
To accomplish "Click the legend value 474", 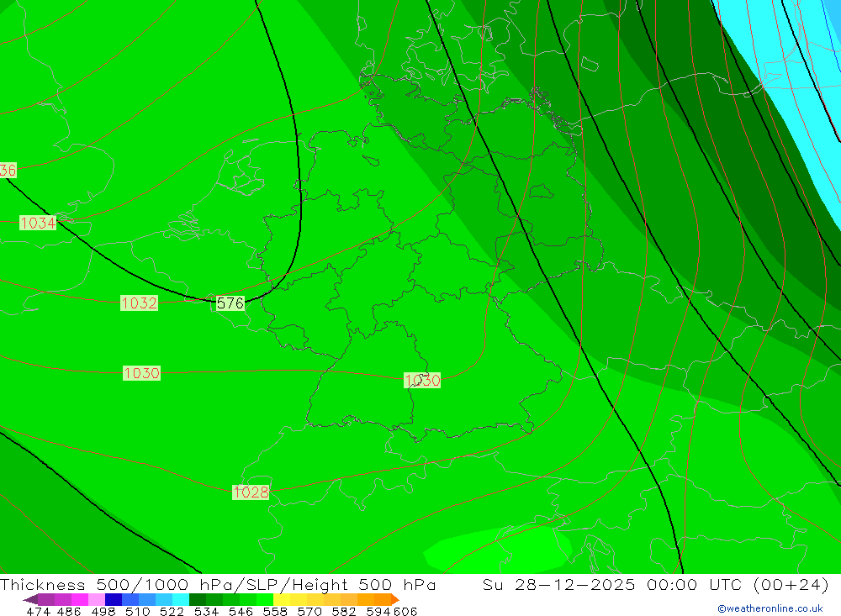I will tap(39, 612).
